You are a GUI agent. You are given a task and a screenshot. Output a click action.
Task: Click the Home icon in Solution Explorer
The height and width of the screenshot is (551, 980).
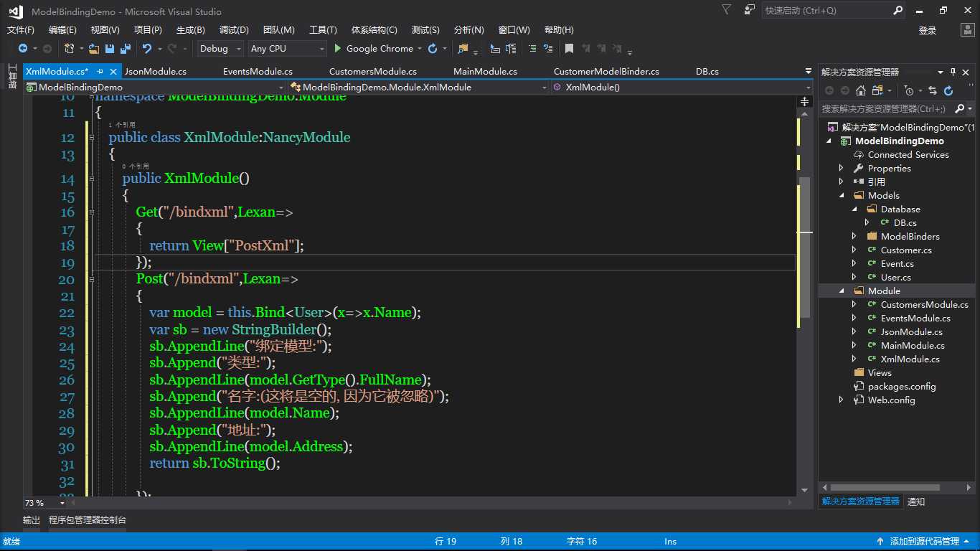pos(860,90)
